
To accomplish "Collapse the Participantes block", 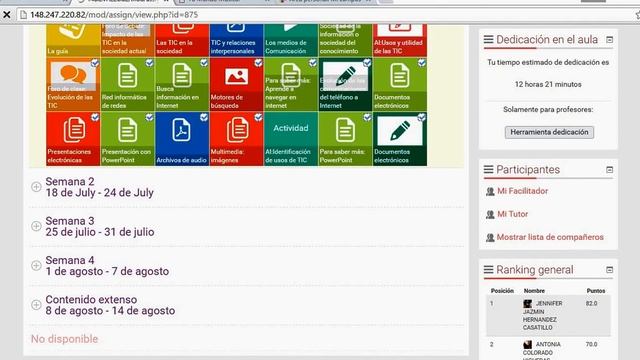I will tap(609, 169).
